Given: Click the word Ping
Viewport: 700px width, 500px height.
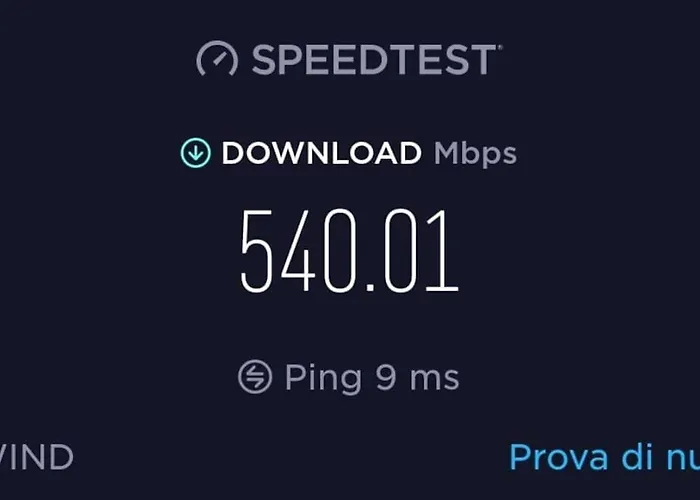Looking at the screenshot, I should coord(324,378).
